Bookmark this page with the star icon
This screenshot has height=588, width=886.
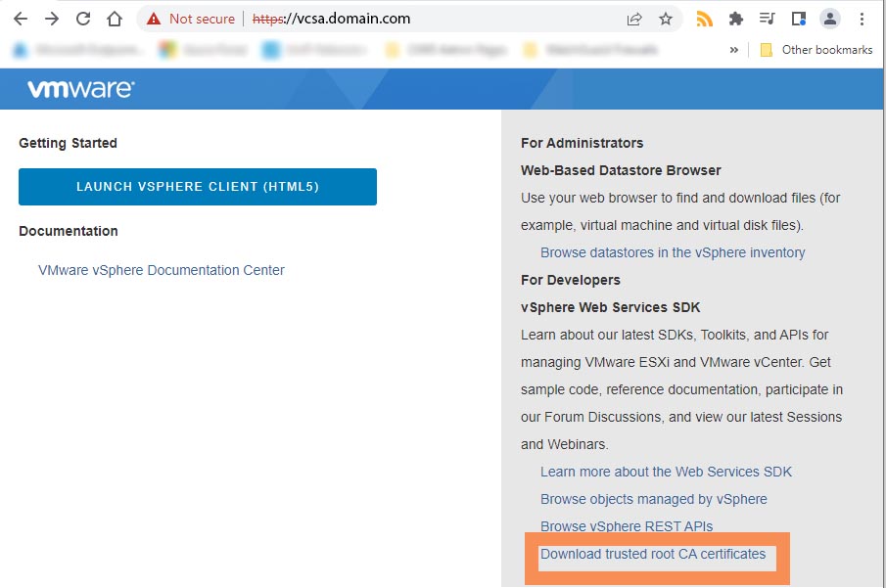pyautogui.click(x=666, y=19)
